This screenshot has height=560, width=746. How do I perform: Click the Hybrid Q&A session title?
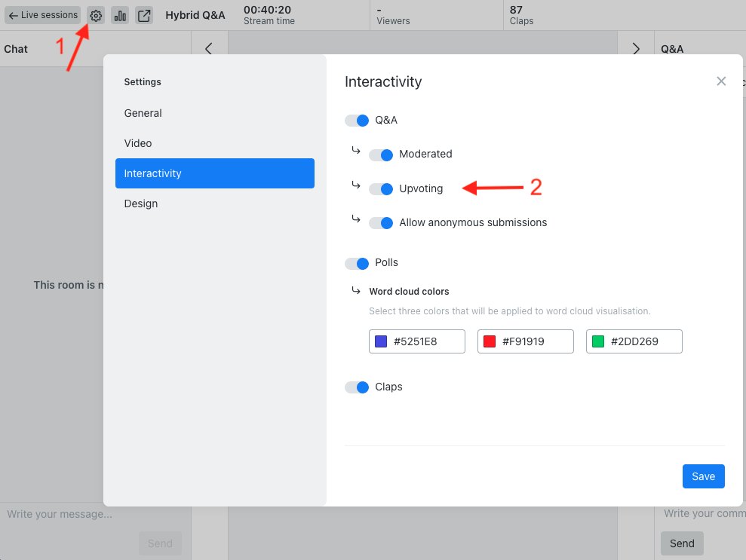(x=195, y=15)
